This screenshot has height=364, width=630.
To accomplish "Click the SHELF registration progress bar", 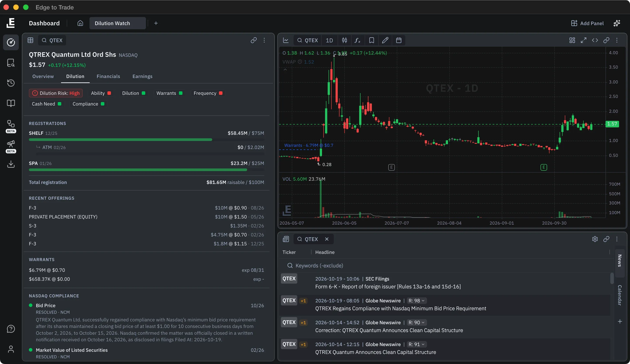I will [146, 140].
